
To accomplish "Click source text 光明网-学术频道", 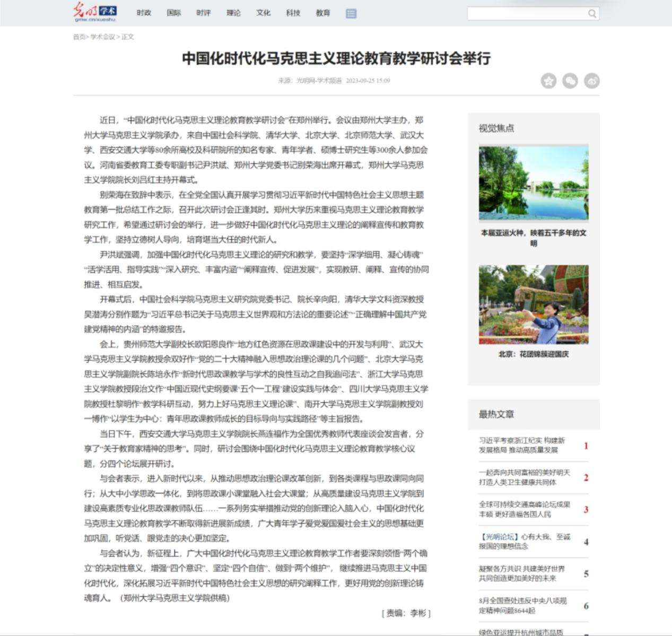I will click(319, 81).
